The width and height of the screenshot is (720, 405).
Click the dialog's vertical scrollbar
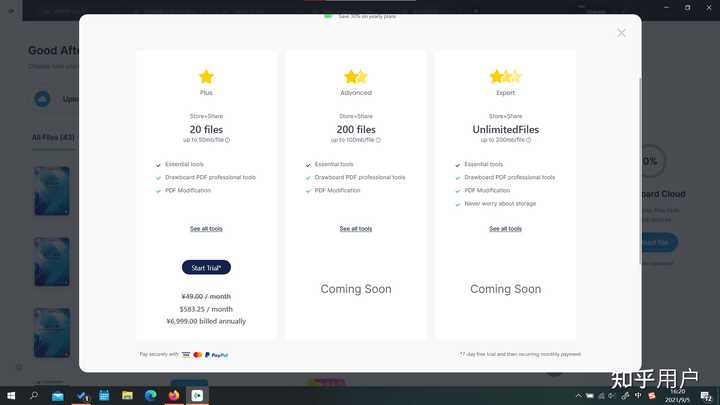pyautogui.click(x=640, y=171)
